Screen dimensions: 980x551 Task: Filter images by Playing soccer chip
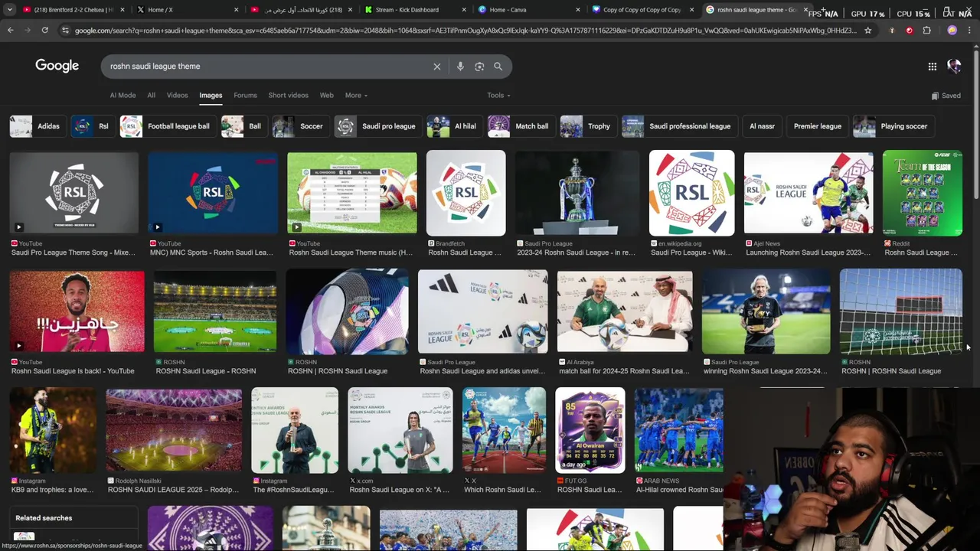tap(892, 126)
